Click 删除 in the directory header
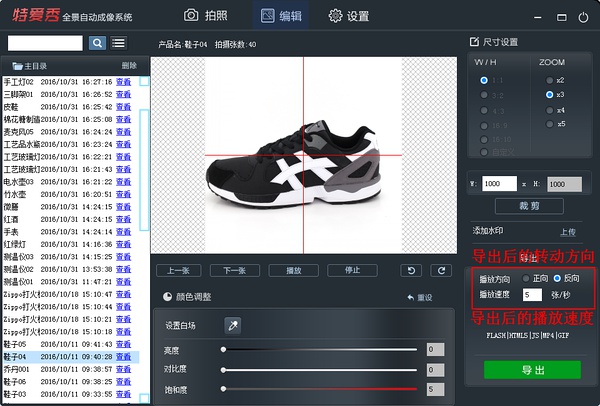 [129, 65]
